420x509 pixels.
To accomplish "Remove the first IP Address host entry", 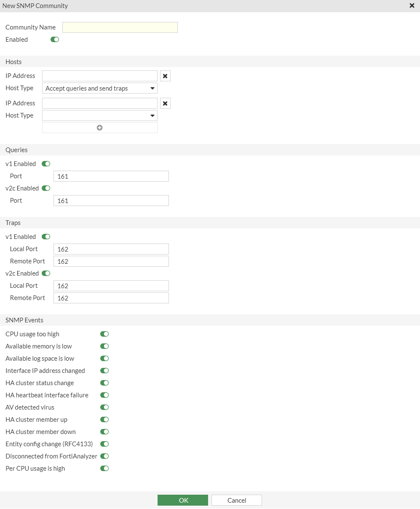I will point(165,76).
